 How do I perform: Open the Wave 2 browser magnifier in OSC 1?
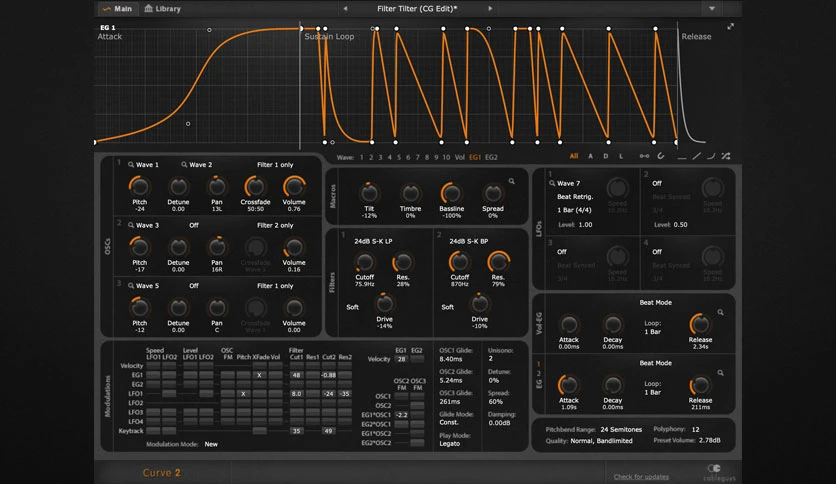(184, 165)
